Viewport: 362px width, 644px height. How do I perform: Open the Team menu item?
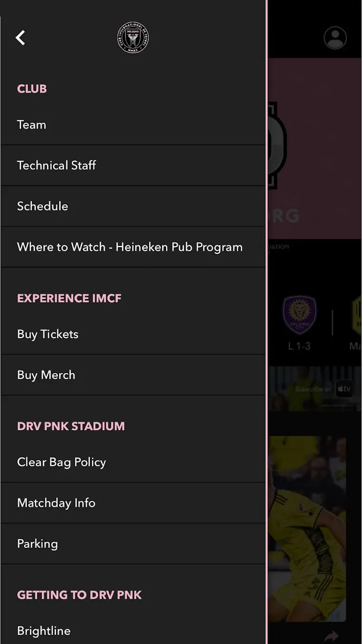(133, 125)
